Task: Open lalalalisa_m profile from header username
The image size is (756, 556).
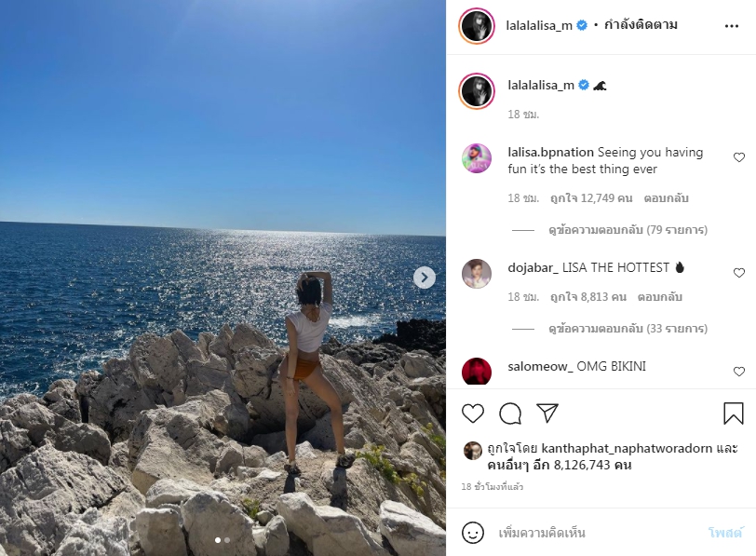Action: [x=539, y=25]
